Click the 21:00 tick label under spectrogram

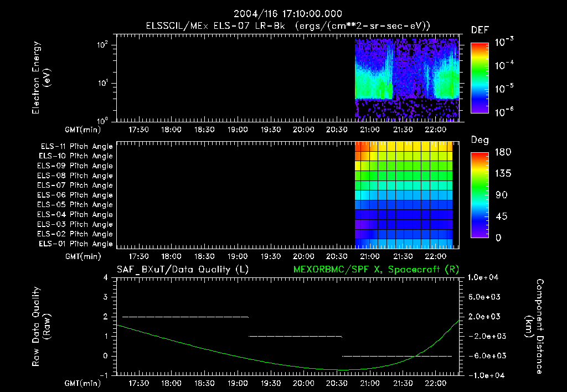(x=369, y=130)
